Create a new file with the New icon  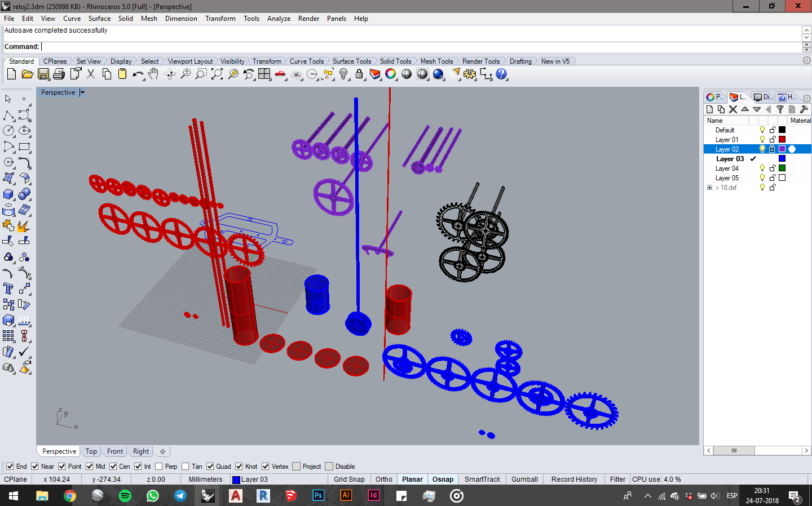11,74
